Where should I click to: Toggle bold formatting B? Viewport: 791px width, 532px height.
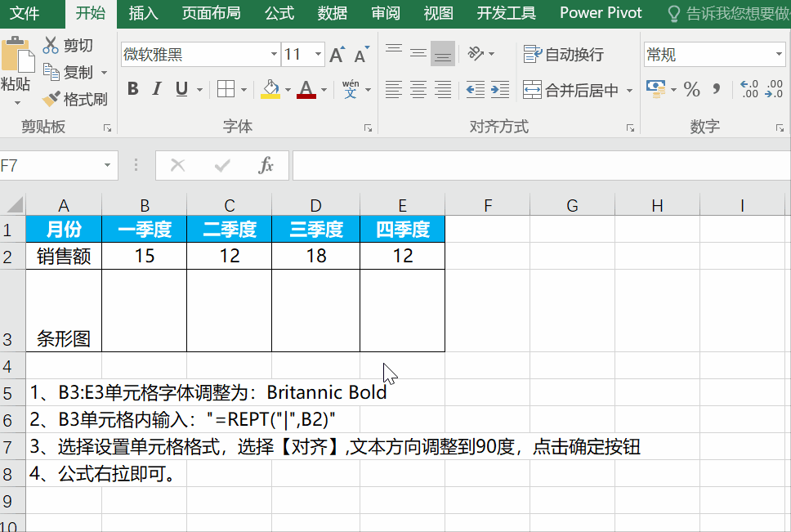click(x=133, y=89)
